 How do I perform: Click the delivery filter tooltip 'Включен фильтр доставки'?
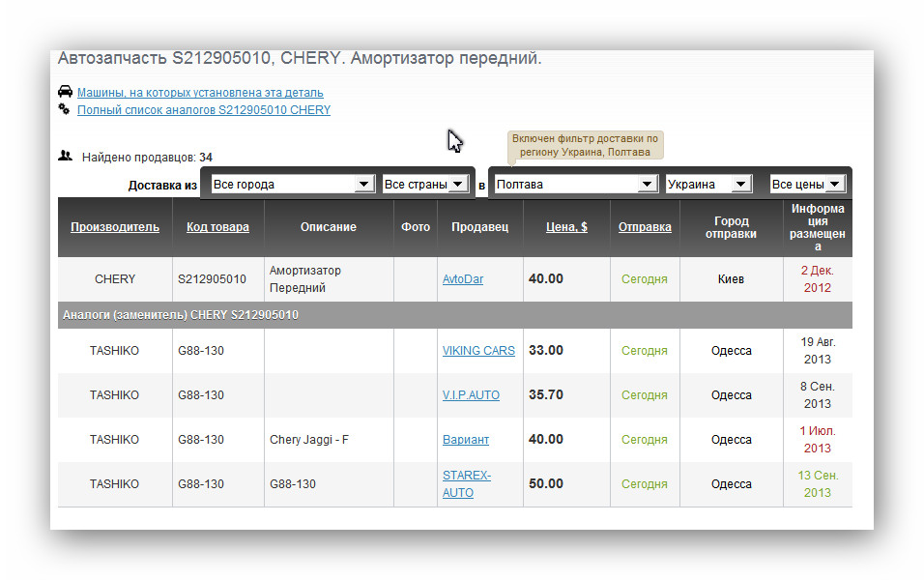coord(585,146)
